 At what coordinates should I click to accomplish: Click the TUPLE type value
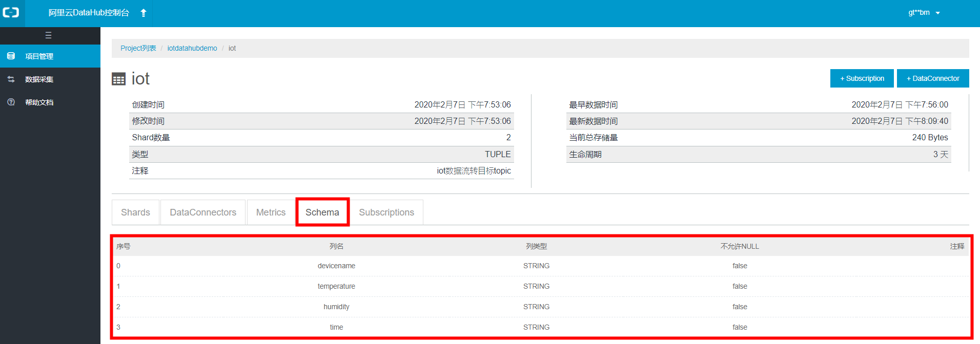click(498, 154)
